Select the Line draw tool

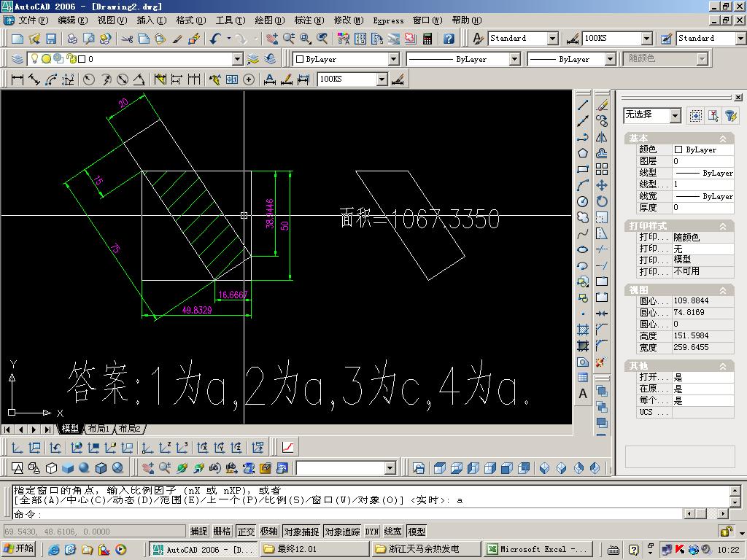pyautogui.click(x=583, y=105)
